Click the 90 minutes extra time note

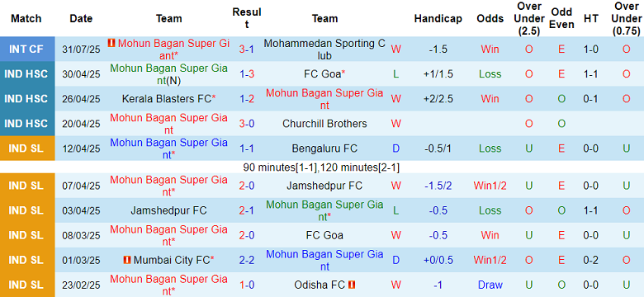(x=321, y=167)
